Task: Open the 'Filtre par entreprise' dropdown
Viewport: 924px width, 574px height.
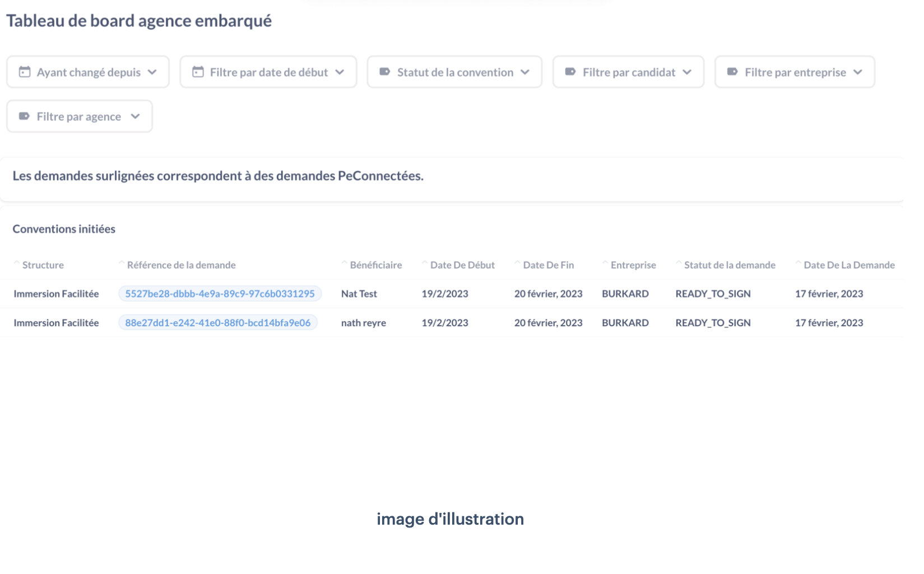Action: (x=795, y=72)
